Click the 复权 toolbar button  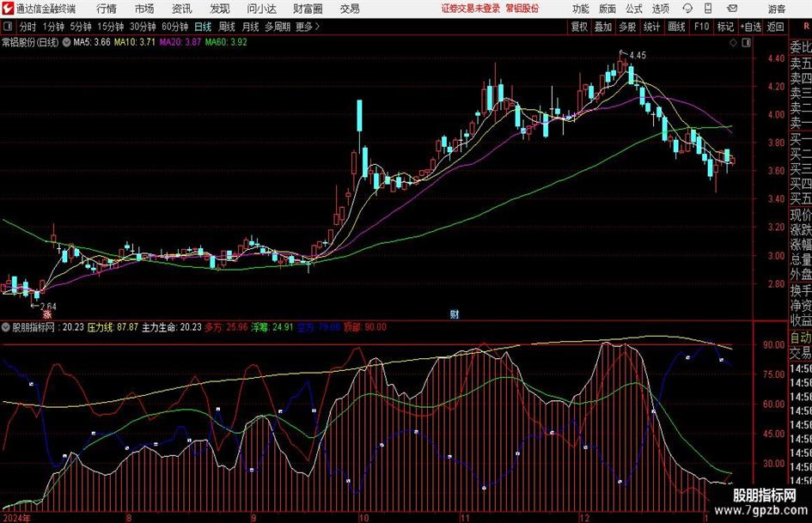tap(579, 27)
